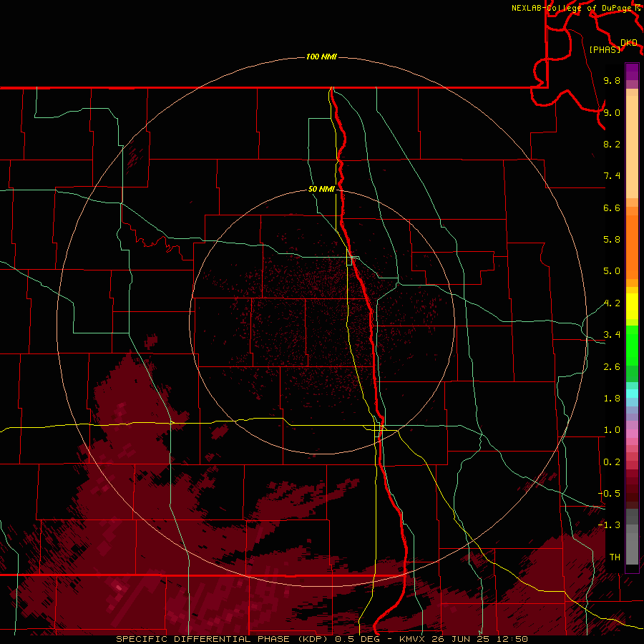Select the 0.2 value on color scale
The image size is (644, 644).
(612, 462)
